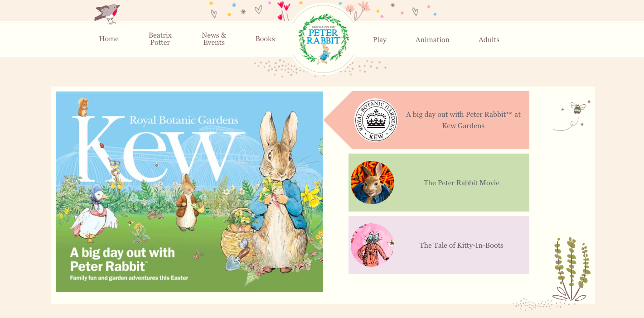Select the Kitty-In-Boots circular portrait
644x318 pixels.
point(372,245)
